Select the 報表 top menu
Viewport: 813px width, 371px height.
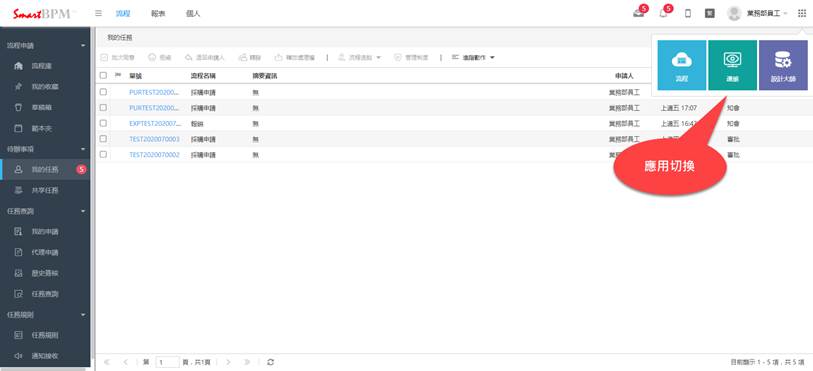(158, 14)
